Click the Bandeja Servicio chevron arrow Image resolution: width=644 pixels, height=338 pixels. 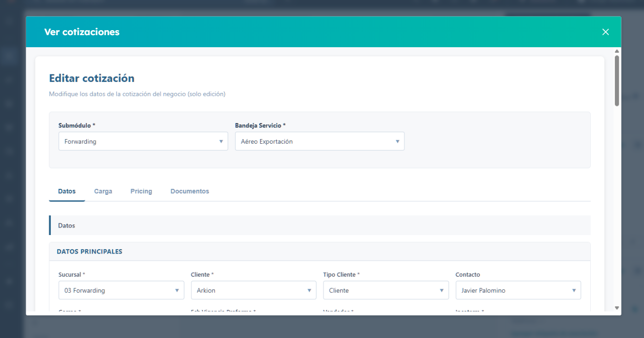[398, 141]
